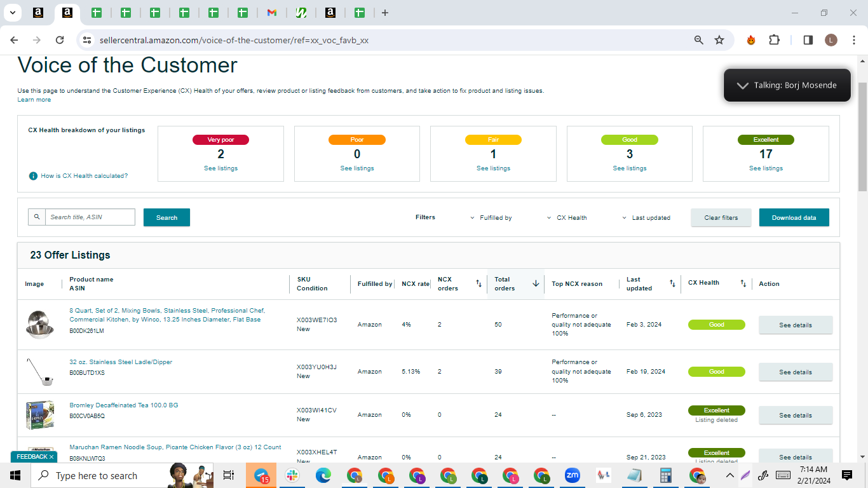Open the Maruchan Ramen Noodle Soup listing
Viewport: 868px width, 488px height.
[x=175, y=447]
